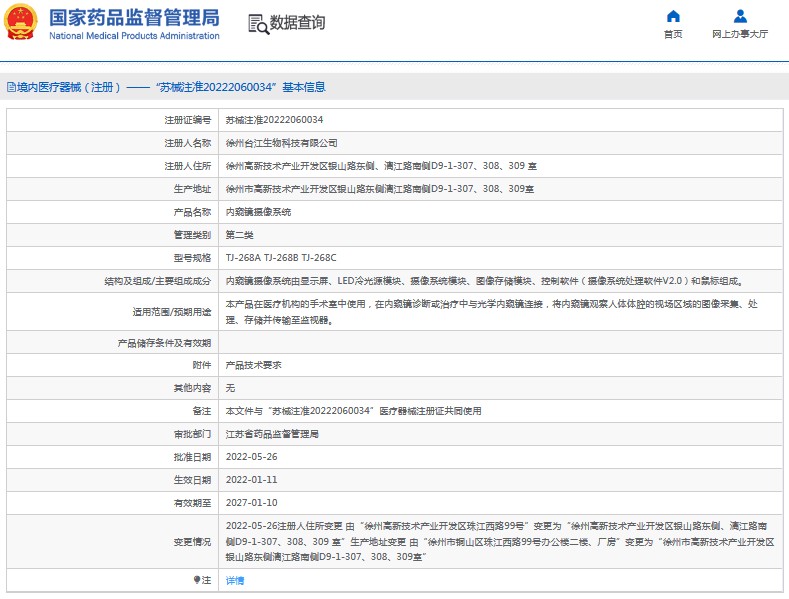This screenshot has height=599, width=789.
Task: Open the 详情 link in the 注 row
Action: pos(235,580)
